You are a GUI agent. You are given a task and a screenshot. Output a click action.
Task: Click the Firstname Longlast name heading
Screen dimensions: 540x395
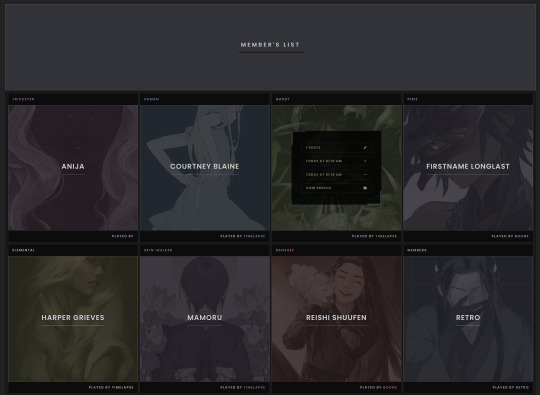pyautogui.click(x=468, y=167)
